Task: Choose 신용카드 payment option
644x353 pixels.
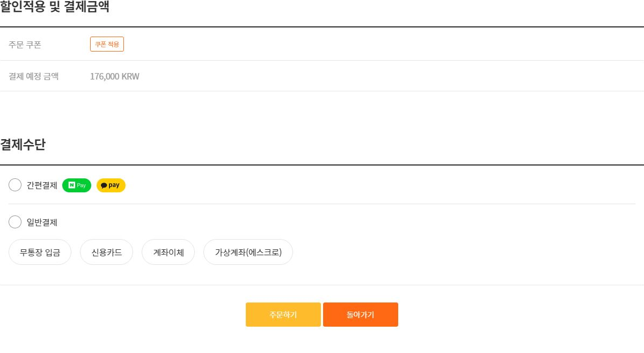Action: (x=107, y=252)
